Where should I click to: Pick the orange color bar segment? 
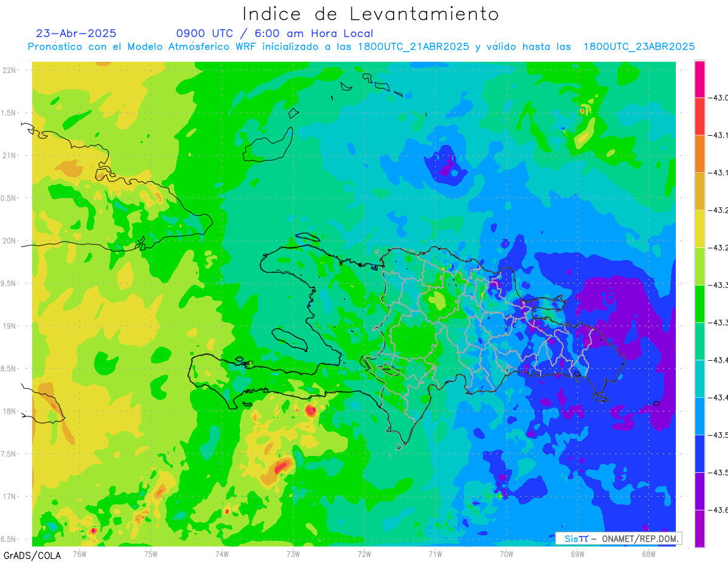coord(699,154)
